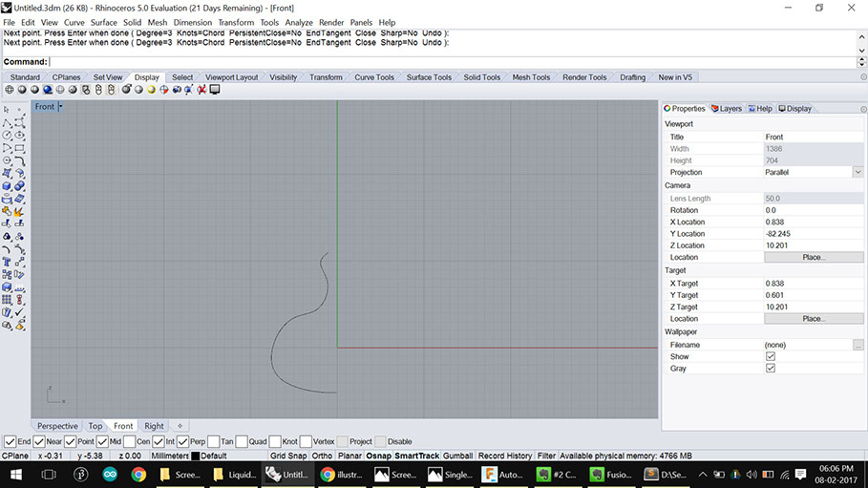Click the checkmark icon in left sidebar

click(19, 312)
